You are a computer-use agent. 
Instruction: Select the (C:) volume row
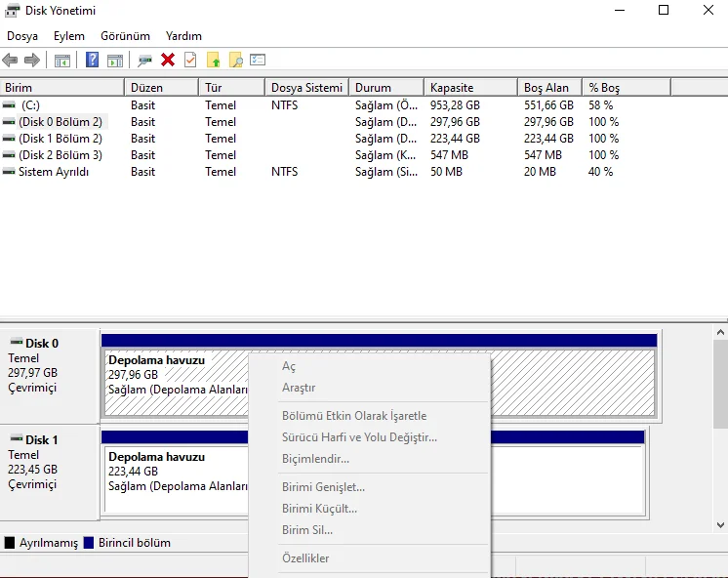(30, 105)
